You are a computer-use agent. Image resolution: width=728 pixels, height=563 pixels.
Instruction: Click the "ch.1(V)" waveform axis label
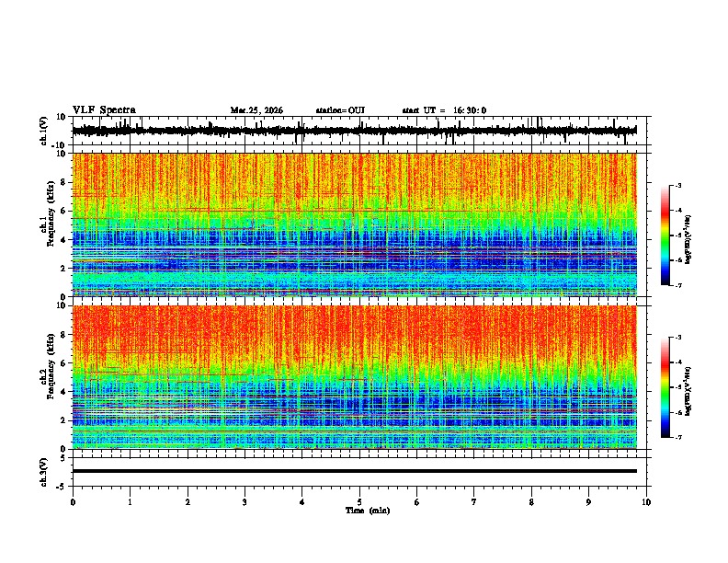tap(44, 131)
